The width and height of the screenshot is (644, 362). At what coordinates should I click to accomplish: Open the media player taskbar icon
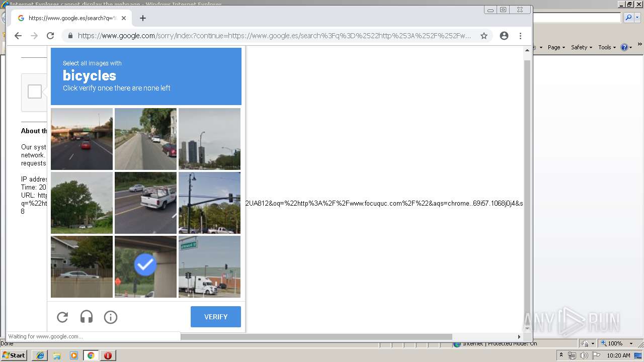click(x=74, y=355)
